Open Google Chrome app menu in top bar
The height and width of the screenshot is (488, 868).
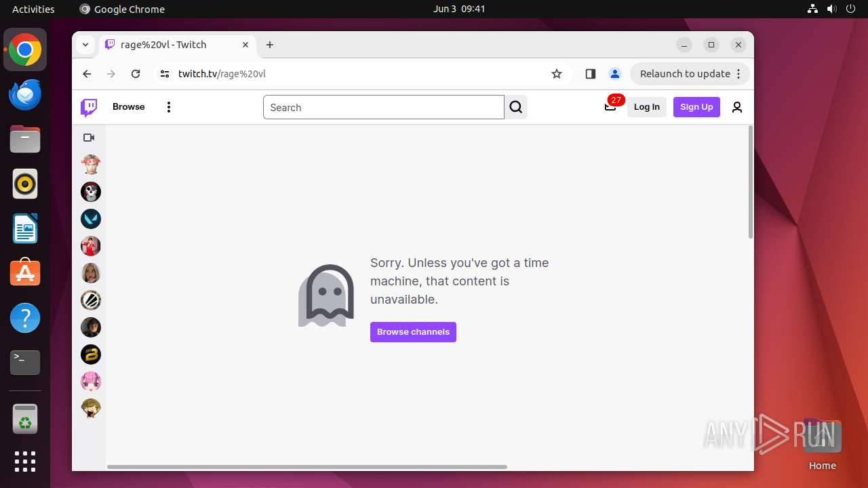[x=122, y=9]
